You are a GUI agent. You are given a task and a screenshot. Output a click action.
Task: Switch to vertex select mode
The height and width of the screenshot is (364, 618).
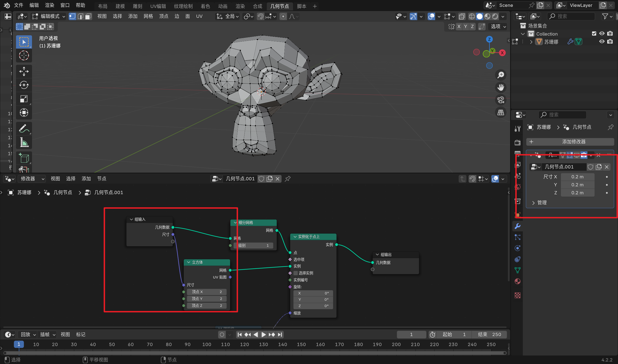point(72,17)
